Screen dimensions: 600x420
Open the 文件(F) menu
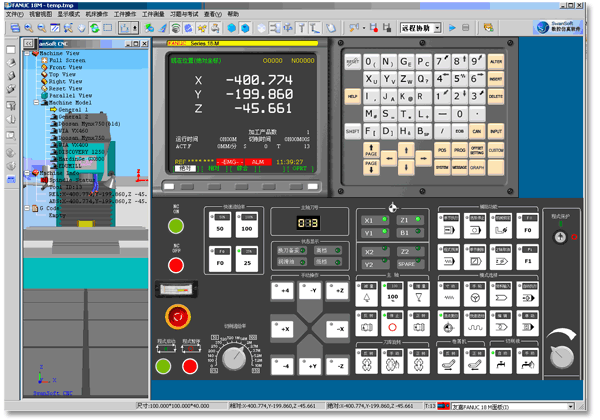pyautogui.click(x=14, y=15)
